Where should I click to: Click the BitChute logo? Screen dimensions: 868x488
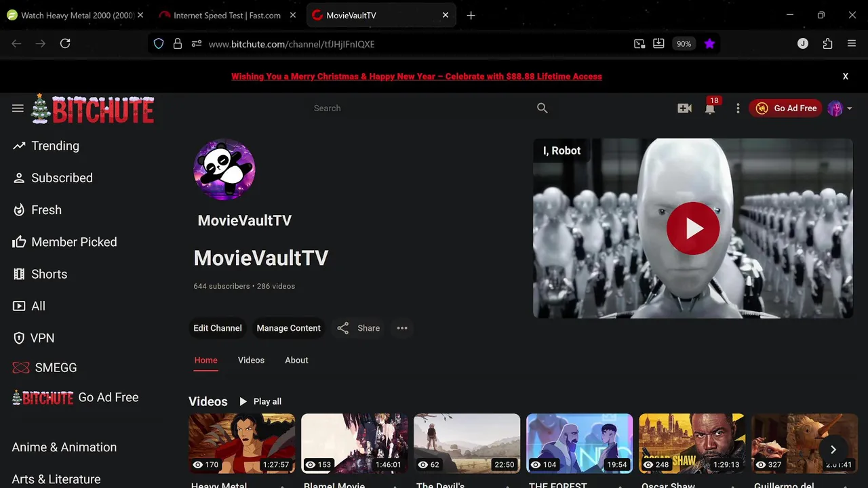coord(93,108)
